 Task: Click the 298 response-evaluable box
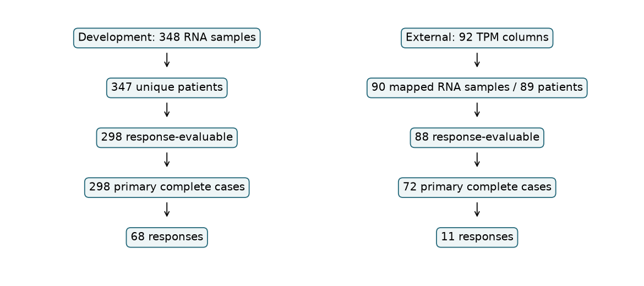coord(167,137)
